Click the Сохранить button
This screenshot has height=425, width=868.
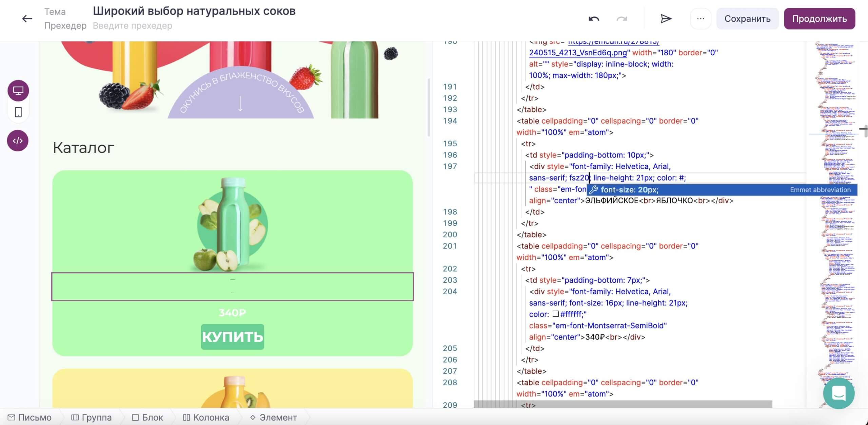[747, 19]
